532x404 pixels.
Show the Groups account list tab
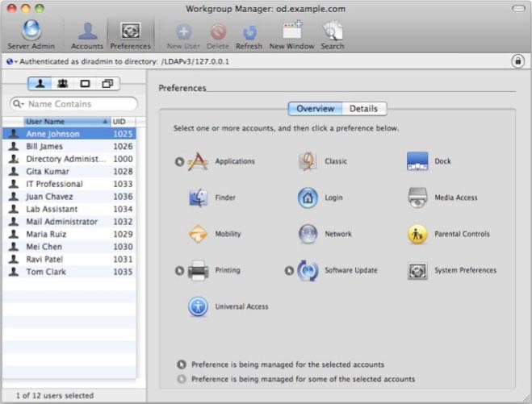(62, 83)
